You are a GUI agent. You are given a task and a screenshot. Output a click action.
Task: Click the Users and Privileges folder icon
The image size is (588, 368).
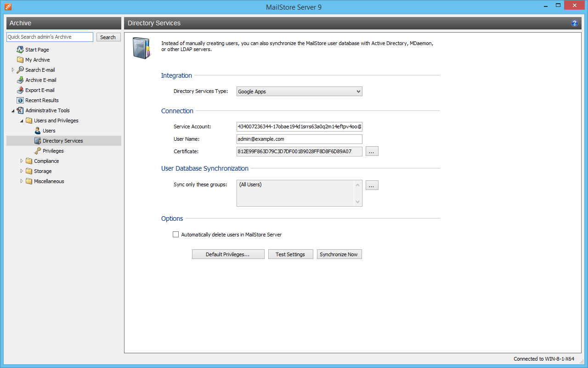tap(29, 121)
